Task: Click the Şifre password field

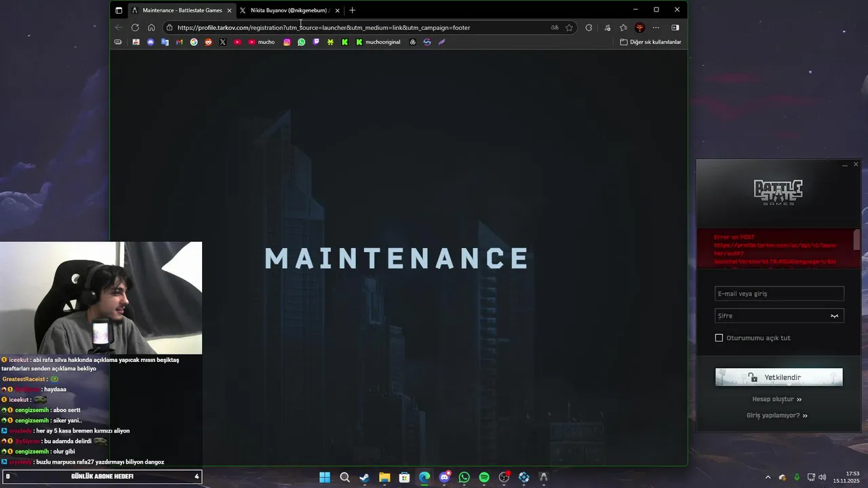Action: pos(779,316)
